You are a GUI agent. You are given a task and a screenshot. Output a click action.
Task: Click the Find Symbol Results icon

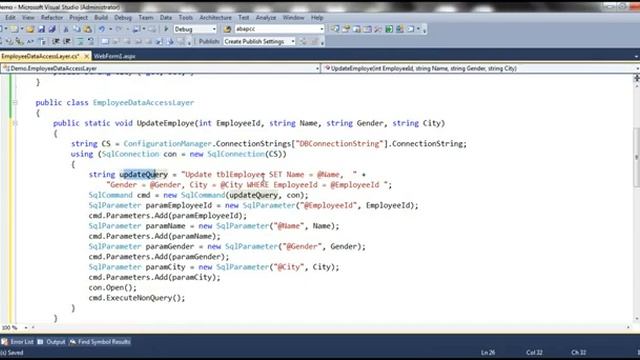pyautogui.click(x=73, y=342)
